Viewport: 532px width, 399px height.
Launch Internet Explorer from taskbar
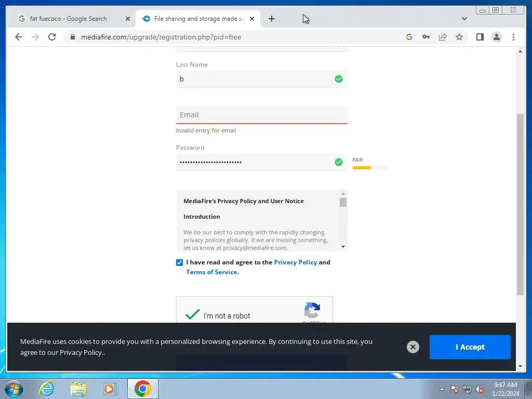(46, 389)
